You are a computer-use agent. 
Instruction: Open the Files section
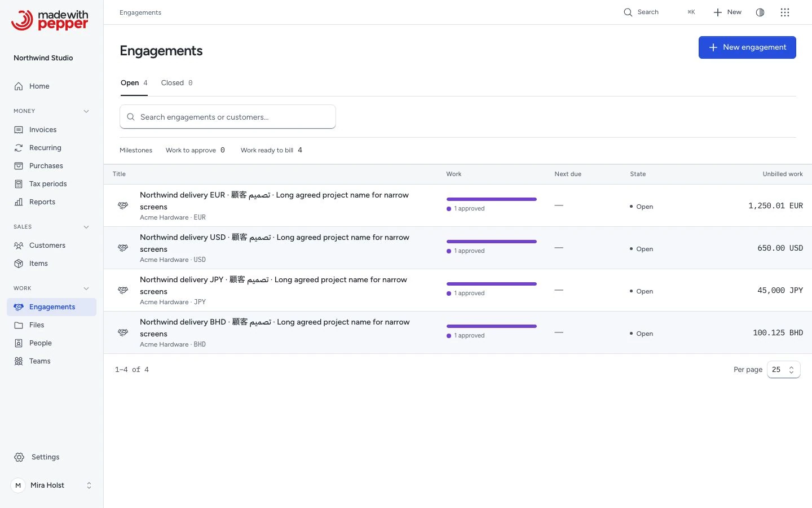(x=51, y=325)
